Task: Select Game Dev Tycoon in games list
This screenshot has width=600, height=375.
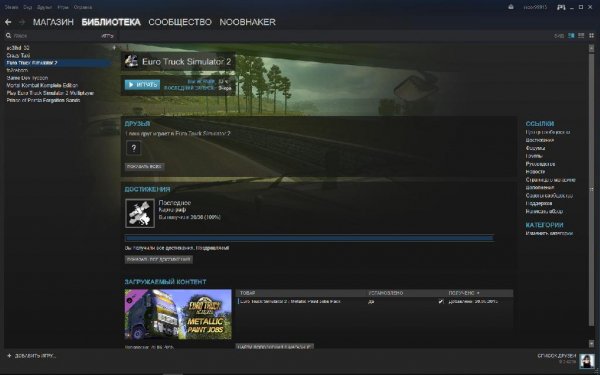Action: 27,78
